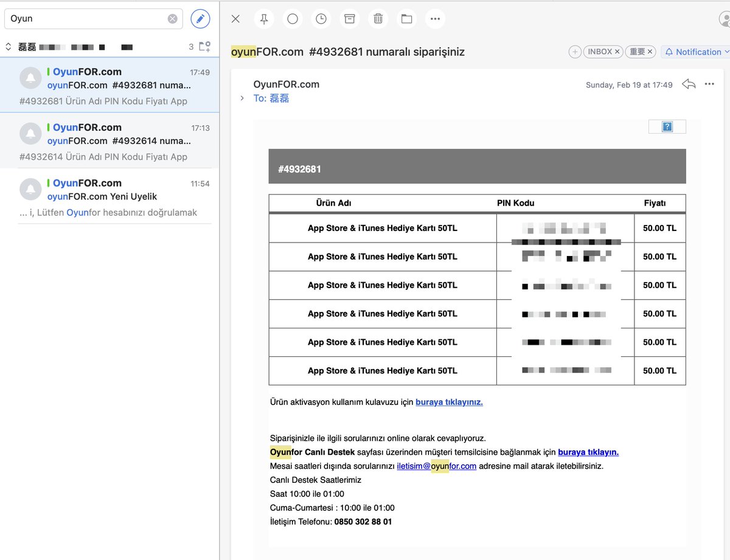Open the account profile avatar
Image resolution: width=730 pixels, height=560 pixels.
tap(725, 19)
